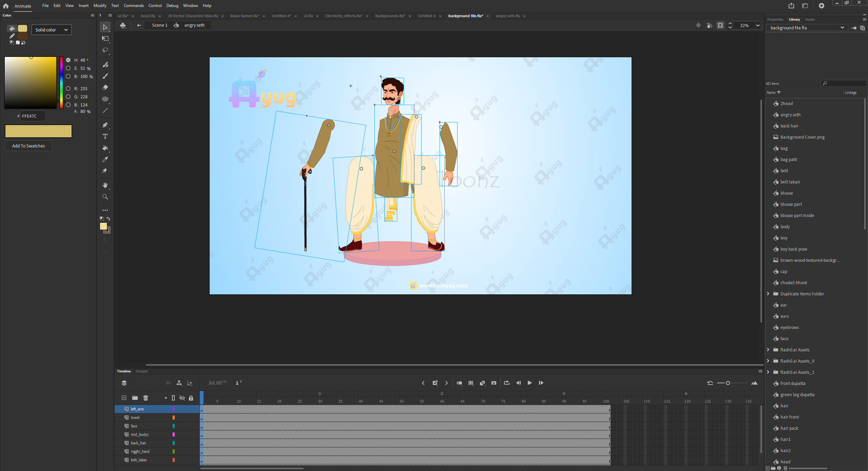Select the Text tool

click(x=105, y=136)
